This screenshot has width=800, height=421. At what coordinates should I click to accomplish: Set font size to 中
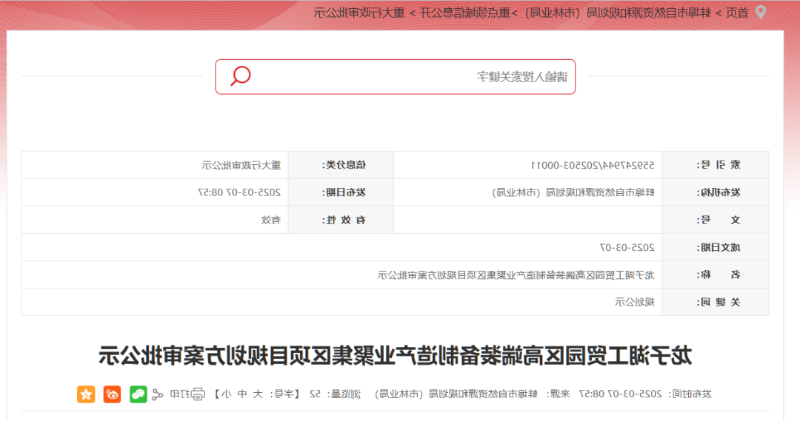(x=242, y=394)
